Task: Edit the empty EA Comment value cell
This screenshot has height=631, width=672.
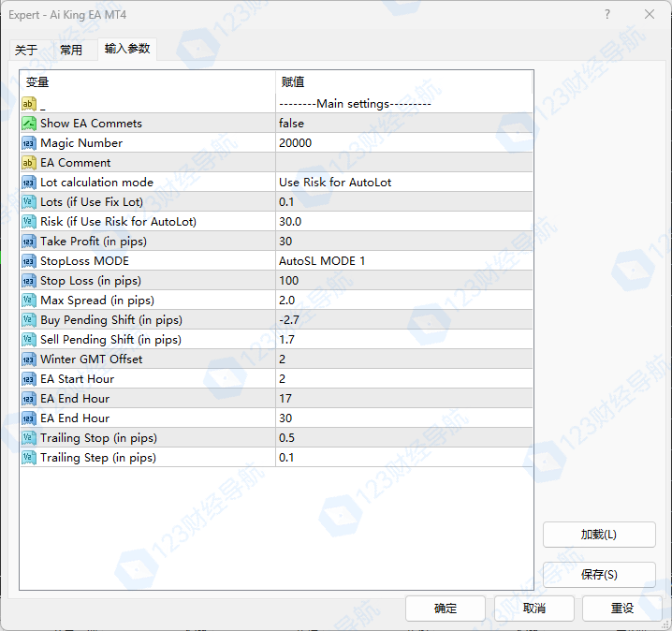Action: tap(404, 163)
